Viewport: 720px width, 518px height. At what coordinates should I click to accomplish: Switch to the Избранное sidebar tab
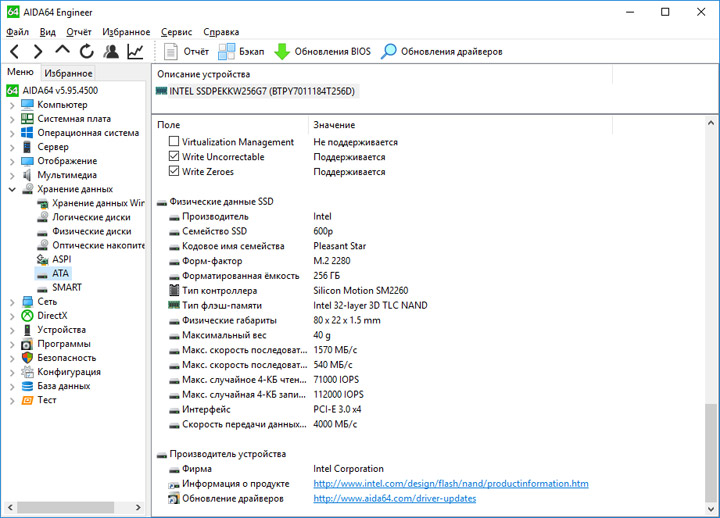coord(68,73)
